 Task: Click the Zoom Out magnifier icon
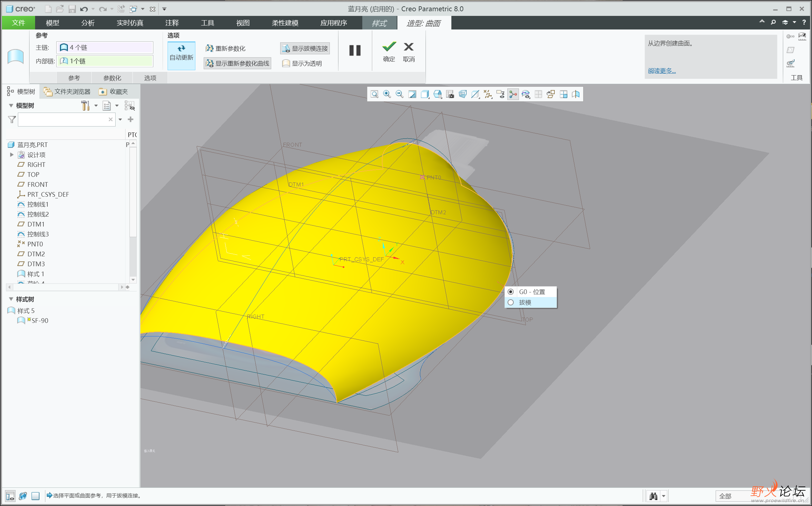coord(399,94)
